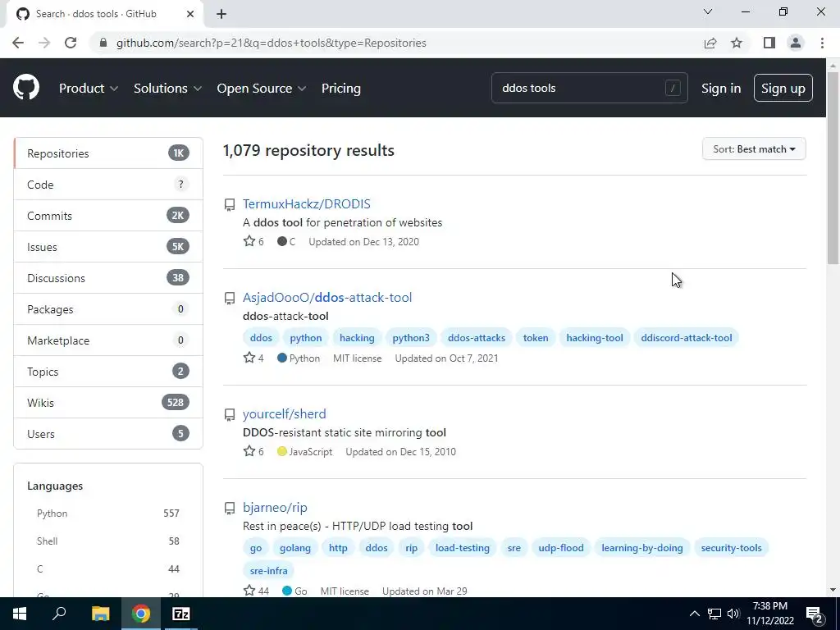The height and width of the screenshot is (630, 840).
Task: Filter by Shell language
Action: pos(108,541)
